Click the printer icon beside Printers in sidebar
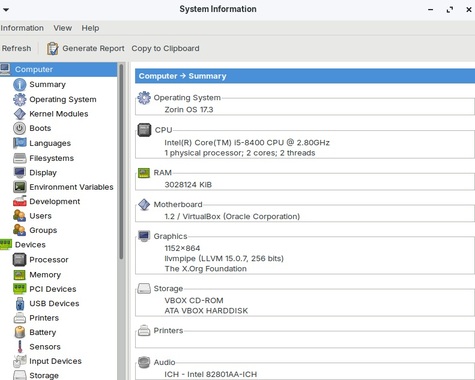 pos(20,318)
